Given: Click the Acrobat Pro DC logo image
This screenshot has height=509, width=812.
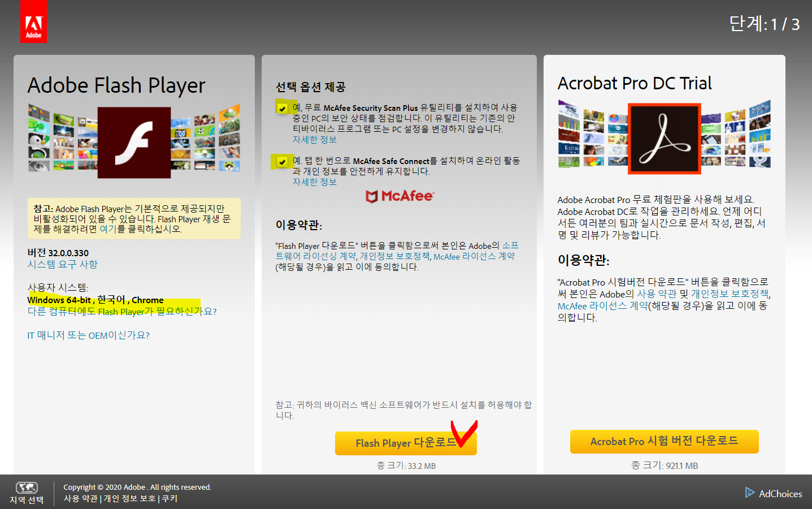Looking at the screenshot, I should click(x=665, y=138).
